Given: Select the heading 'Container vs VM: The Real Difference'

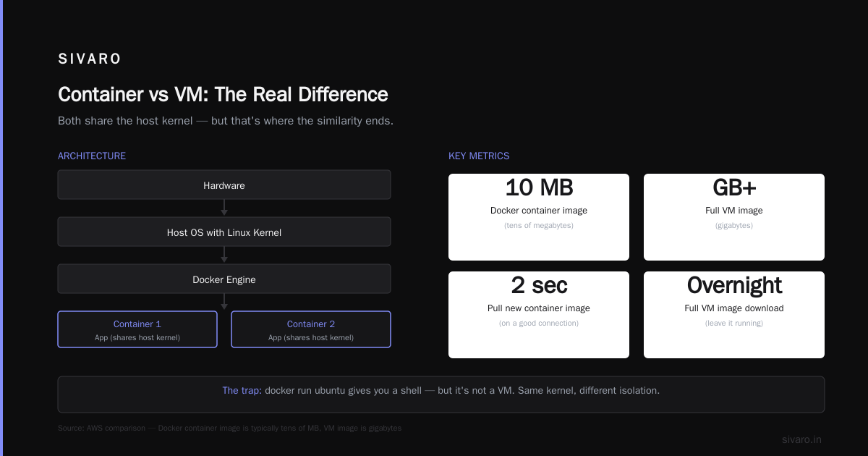Looking at the screenshot, I should (x=223, y=95).
